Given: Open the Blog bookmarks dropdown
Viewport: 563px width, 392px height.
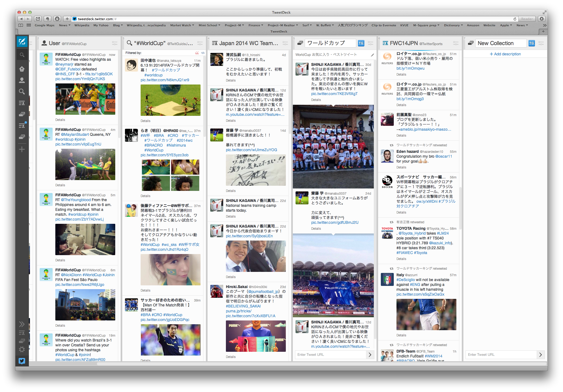Looking at the screenshot, I should (118, 25).
